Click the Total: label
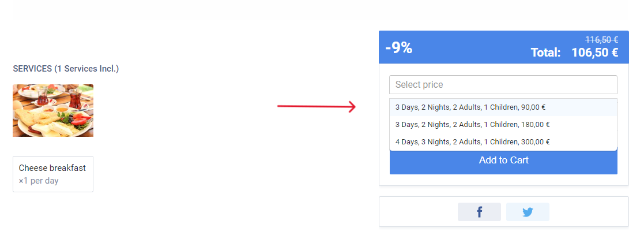Viewport: 644px width, 235px height. pos(545,53)
